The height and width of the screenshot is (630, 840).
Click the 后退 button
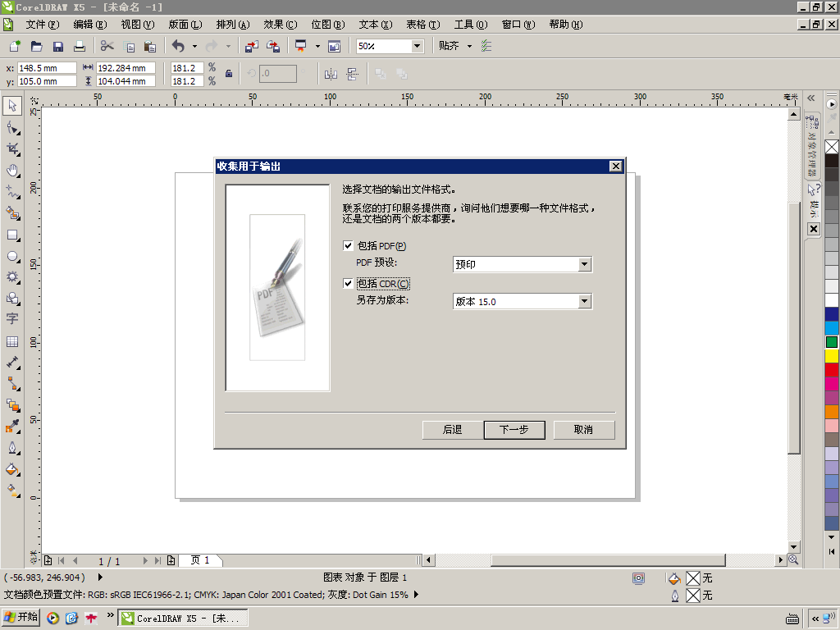click(453, 430)
